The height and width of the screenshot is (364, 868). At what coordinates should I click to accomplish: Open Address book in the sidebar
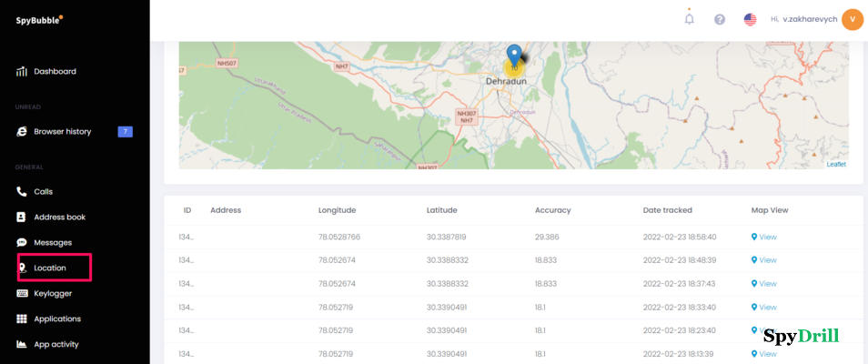pos(59,217)
